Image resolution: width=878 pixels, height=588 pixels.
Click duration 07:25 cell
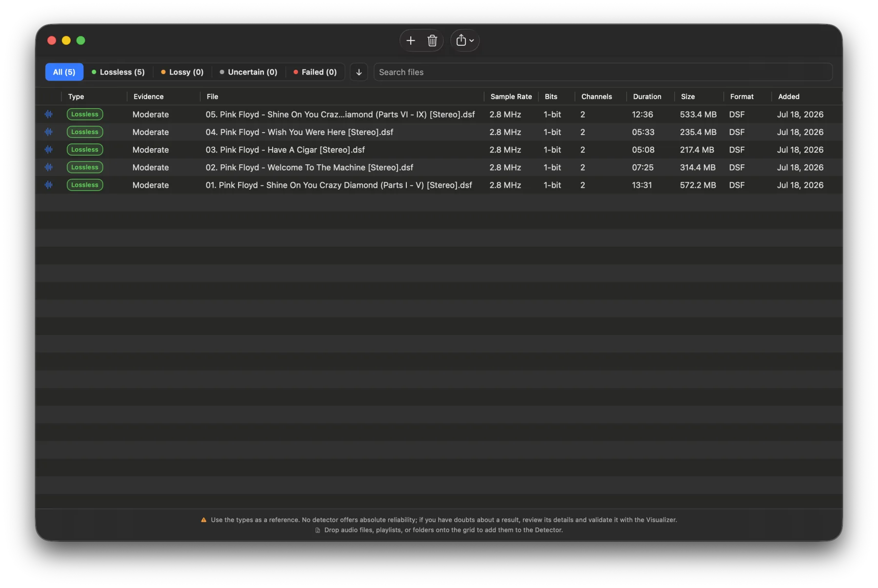pyautogui.click(x=642, y=167)
